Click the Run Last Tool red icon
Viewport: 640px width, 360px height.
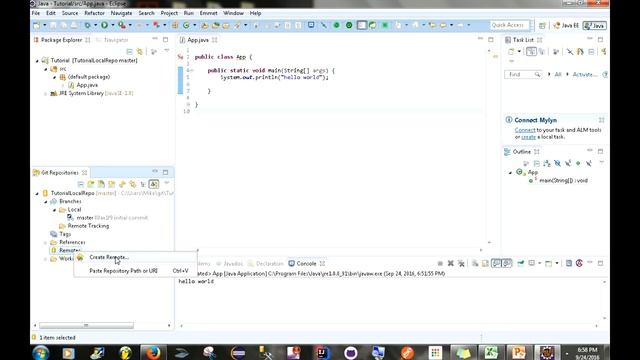(122, 25)
